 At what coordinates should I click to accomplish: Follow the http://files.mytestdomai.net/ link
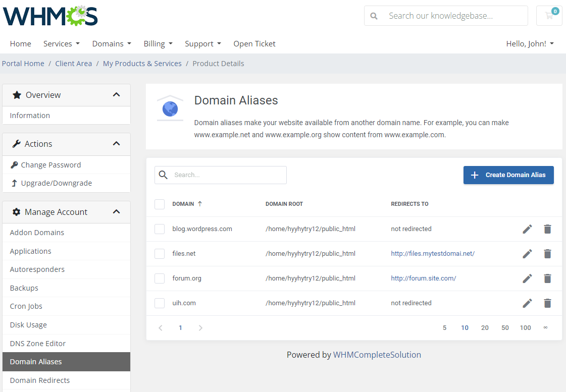pos(432,254)
